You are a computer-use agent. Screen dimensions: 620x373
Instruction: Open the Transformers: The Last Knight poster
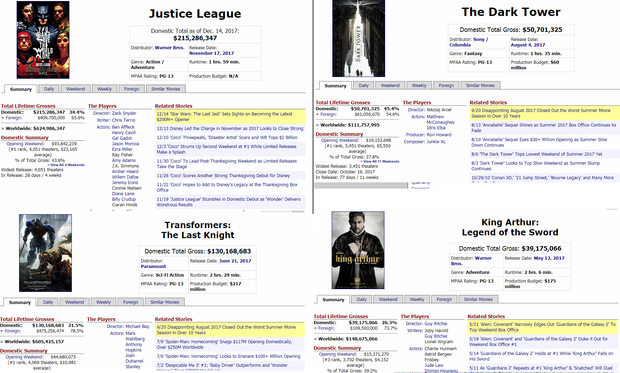[x=45, y=253]
